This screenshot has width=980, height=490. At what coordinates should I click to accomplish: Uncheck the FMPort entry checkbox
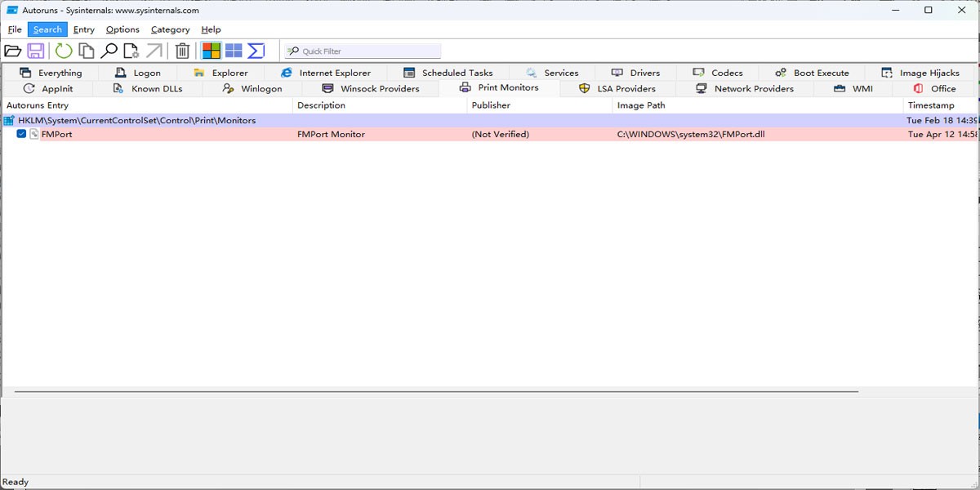(22, 134)
